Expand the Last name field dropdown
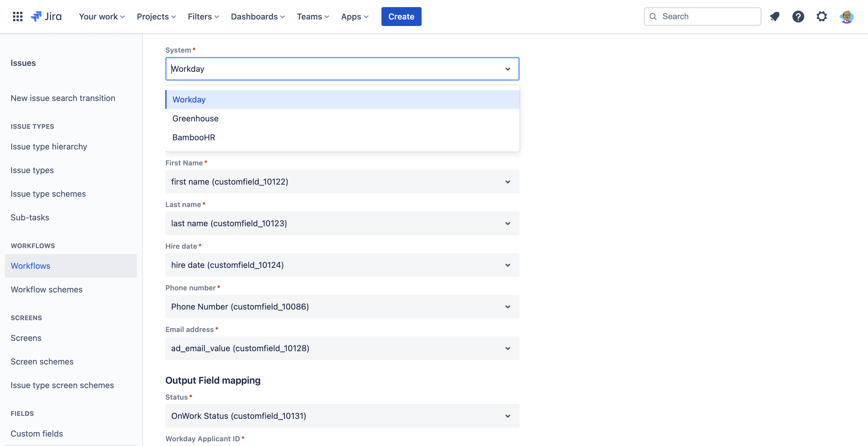Image resolution: width=868 pixels, height=446 pixels. [x=342, y=223]
